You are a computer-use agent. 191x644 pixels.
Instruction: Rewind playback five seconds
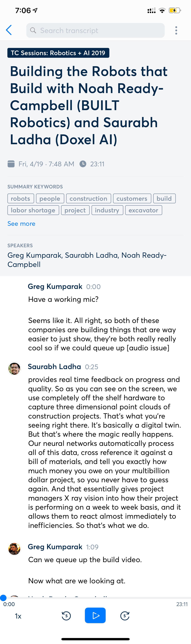pos(66,615)
